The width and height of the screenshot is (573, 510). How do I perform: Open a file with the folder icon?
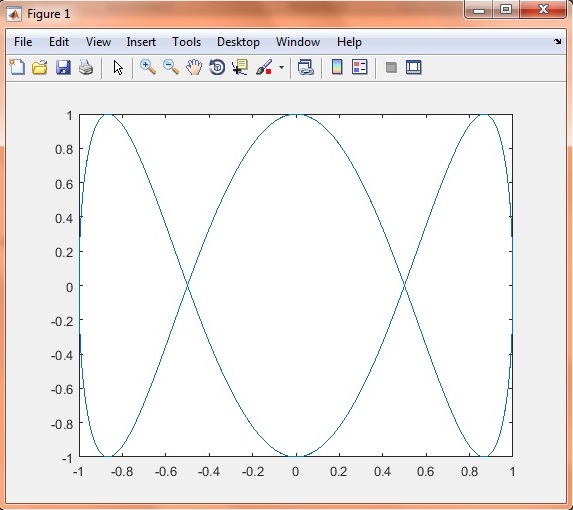[40, 68]
